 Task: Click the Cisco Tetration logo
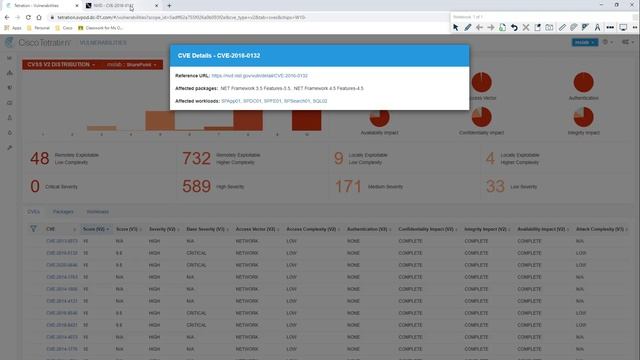tap(38, 42)
